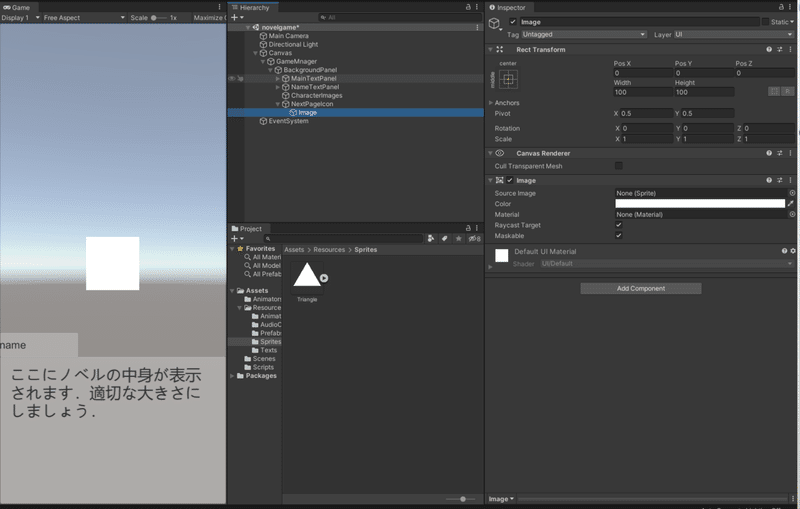Collapse the NextPageIcon object

pyautogui.click(x=278, y=104)
